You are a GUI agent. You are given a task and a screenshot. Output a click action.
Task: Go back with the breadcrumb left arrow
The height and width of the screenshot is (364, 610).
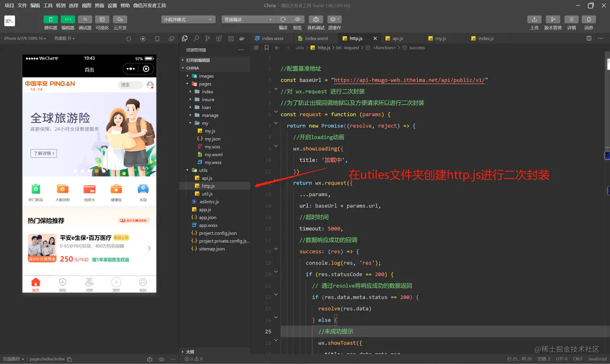[277, 48]
